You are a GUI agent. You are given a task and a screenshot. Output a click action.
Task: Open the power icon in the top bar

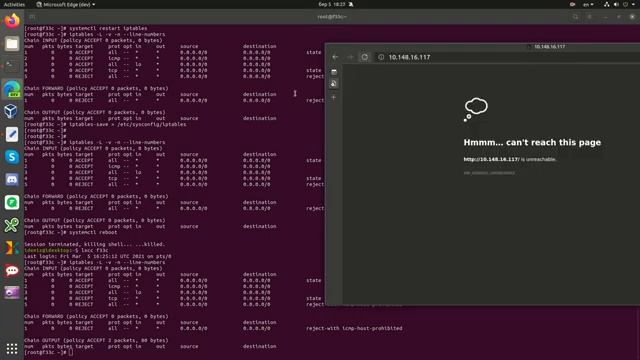point(626,4)
